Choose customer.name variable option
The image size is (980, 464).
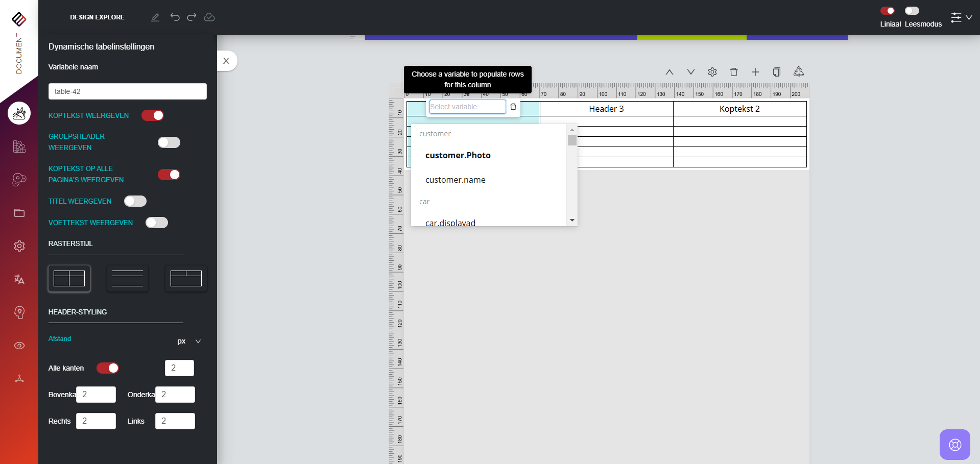455,180
